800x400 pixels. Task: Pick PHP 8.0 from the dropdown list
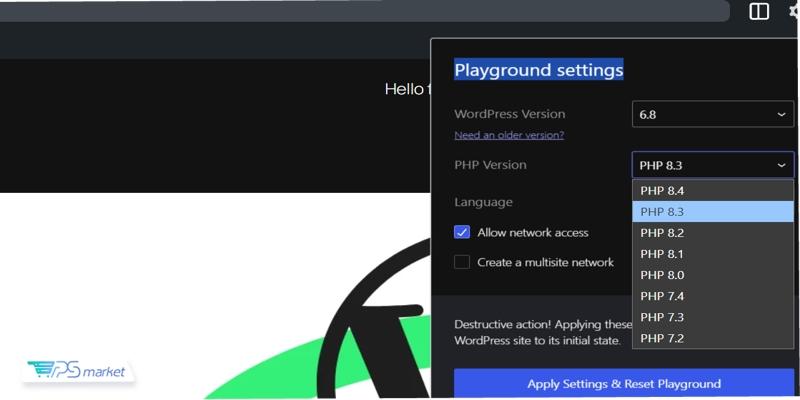(x=712, y=275)
